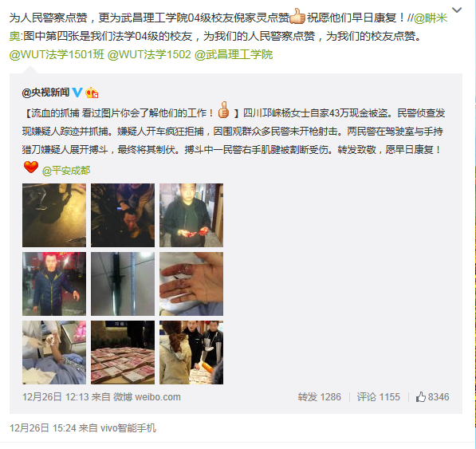Click the red heart emoji icon
This screenshot has width=476, height=449.
click(x=31, y=167)
